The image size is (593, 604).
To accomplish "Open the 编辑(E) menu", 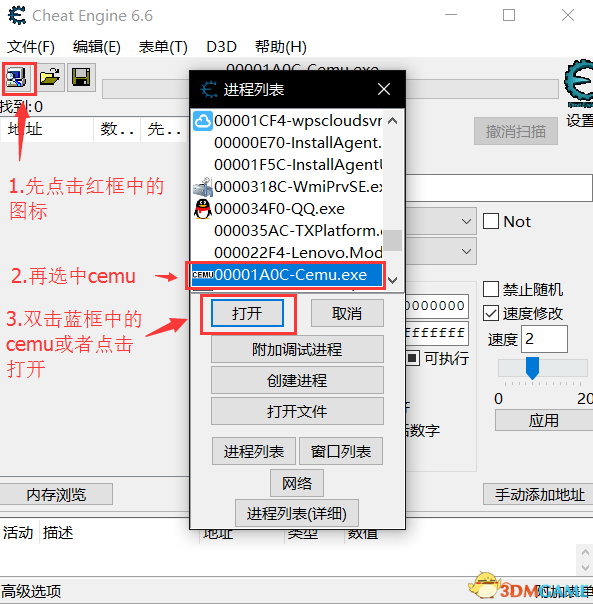I will click(97, 47).
